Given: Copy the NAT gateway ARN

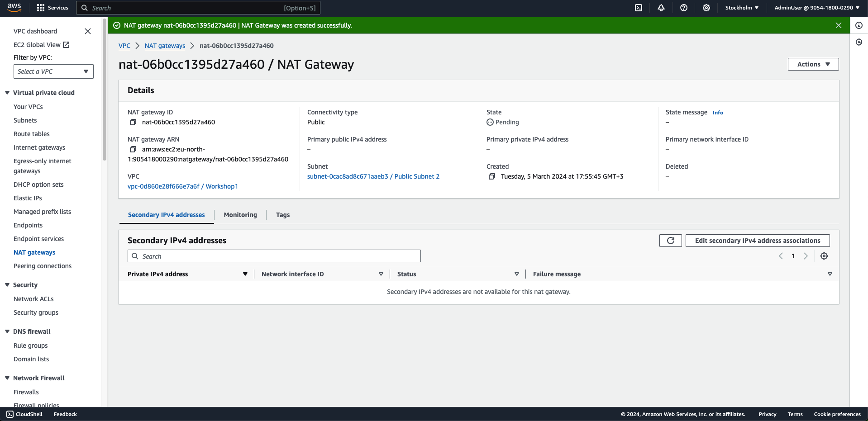Looking at the screenshot, I should pos(133,149).
